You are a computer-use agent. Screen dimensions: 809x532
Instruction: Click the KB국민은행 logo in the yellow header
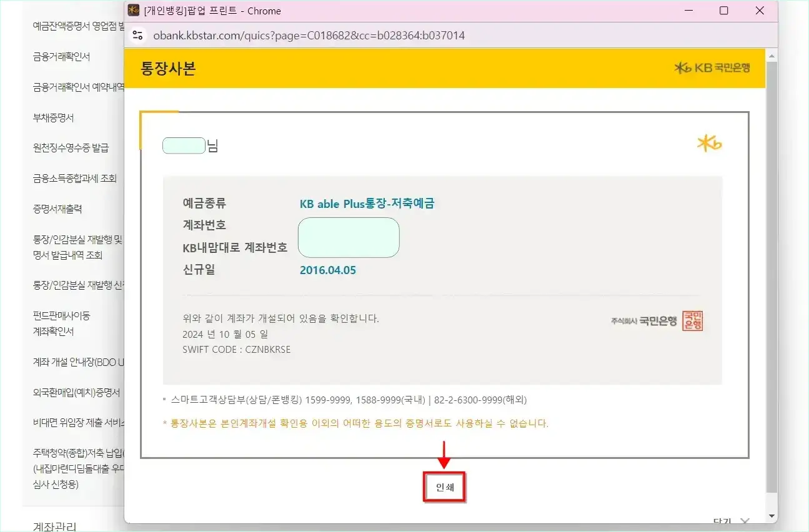pos(714,68)
